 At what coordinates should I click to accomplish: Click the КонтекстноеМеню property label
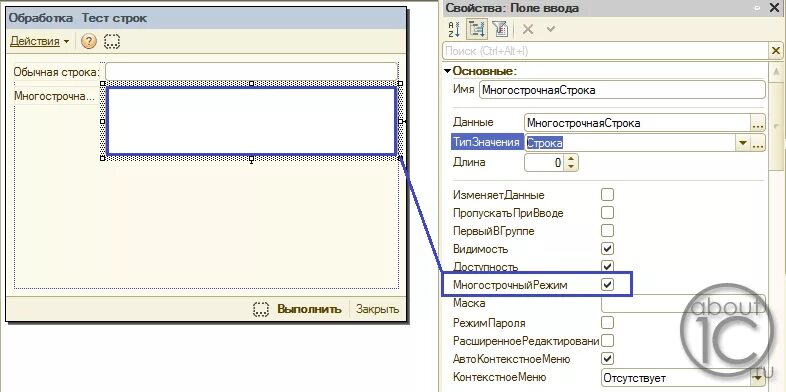[499, 377]
